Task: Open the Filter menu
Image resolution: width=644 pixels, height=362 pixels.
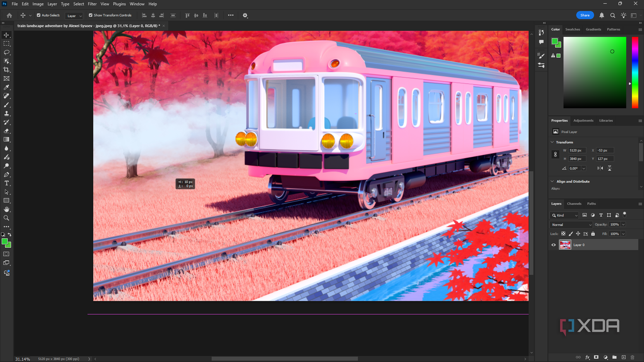Action: click(92, 4)
